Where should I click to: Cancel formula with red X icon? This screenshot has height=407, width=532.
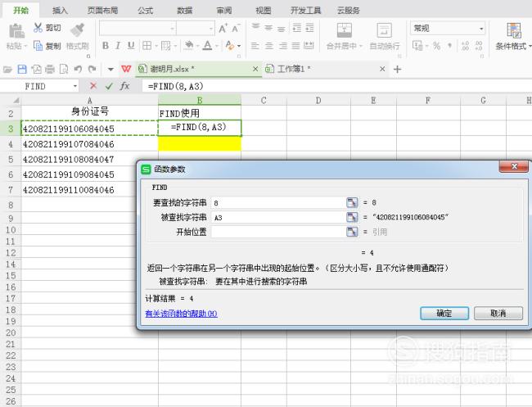pyautogui.click(x=93, y=86)
